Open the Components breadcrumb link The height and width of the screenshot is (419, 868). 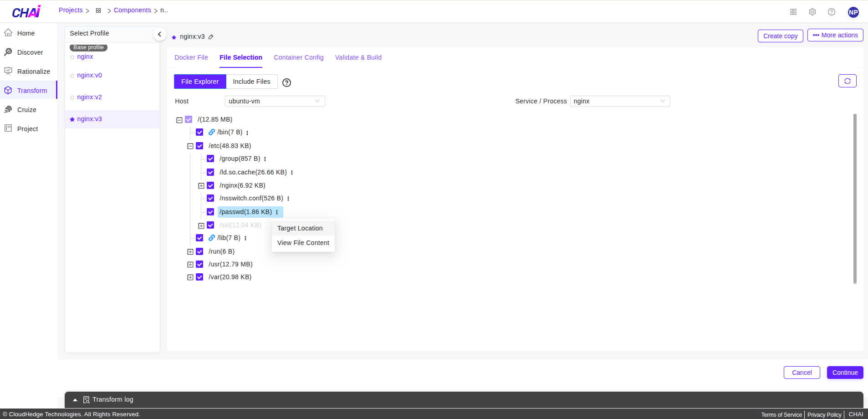point(133,10)
